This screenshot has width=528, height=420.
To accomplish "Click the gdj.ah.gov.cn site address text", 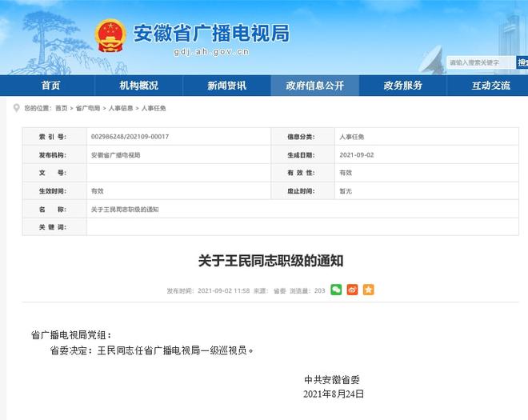I will 211,52.
